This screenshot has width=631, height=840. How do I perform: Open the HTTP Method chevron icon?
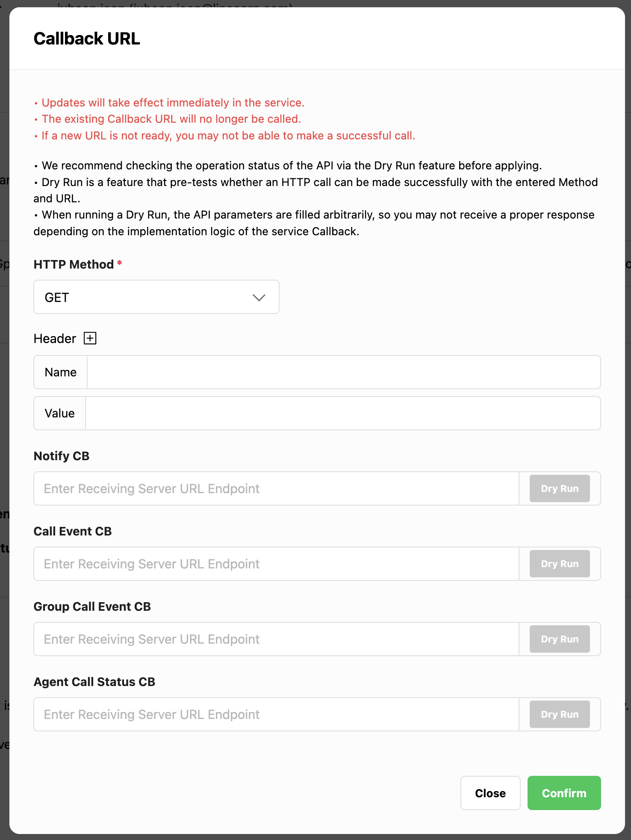[259, 297]
